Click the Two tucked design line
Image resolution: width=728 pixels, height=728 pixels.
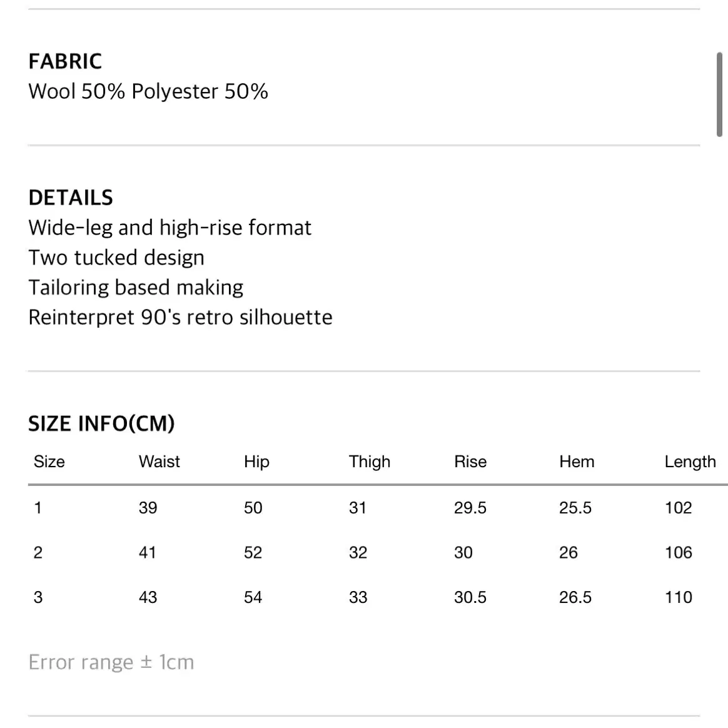pos(116,258)
